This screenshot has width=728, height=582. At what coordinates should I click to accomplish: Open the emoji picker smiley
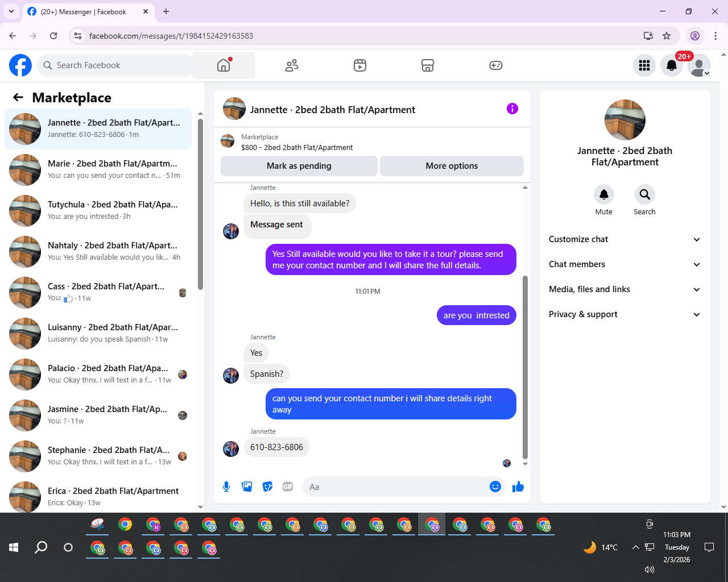[x=495, y=487]
